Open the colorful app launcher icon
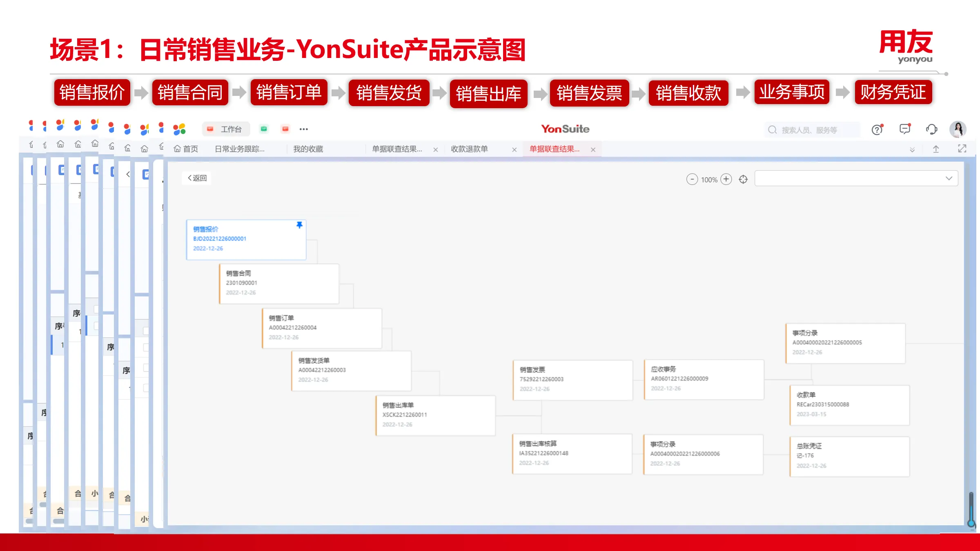This screenshot has width=980, height=551. coord(179,129)
